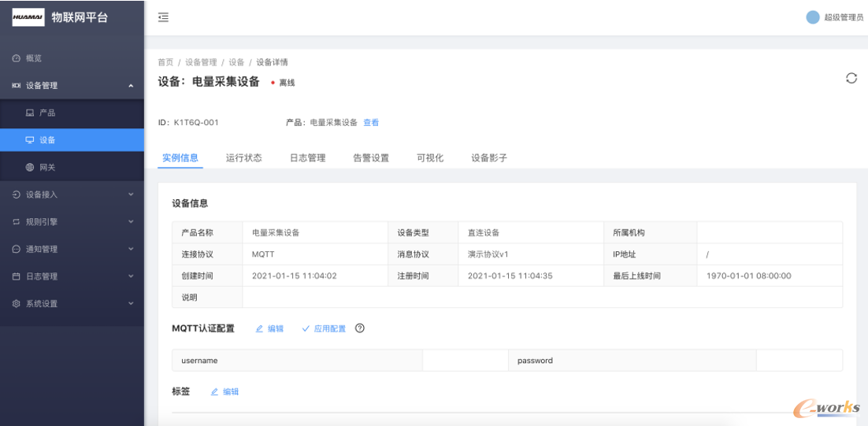The width and height of the screenshot is (868, 426).
Task: Click the 概览 dashboard icon
Action: pos(17,58)
